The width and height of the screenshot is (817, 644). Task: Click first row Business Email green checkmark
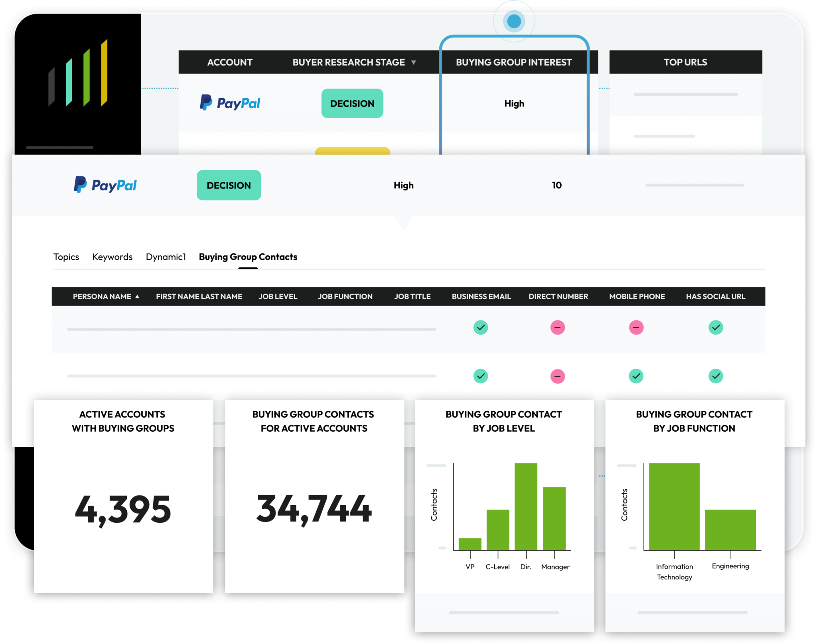[481, 328]
